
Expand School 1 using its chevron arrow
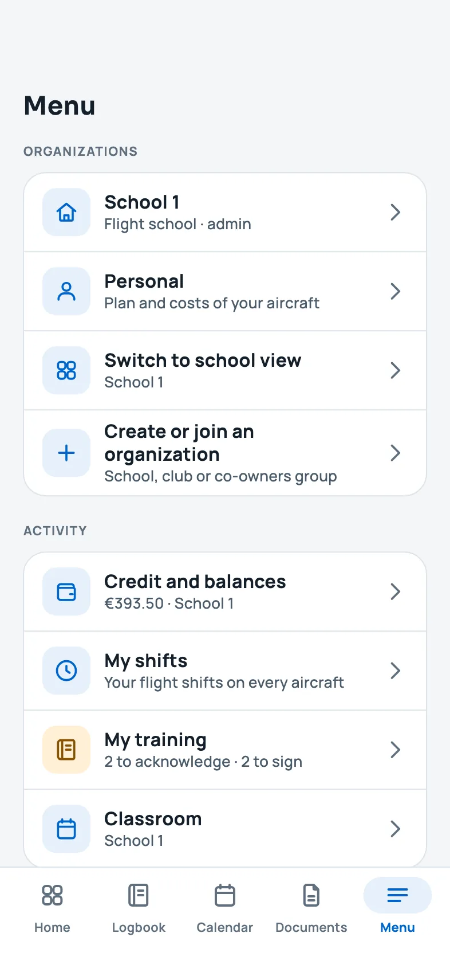coord(395,212)
